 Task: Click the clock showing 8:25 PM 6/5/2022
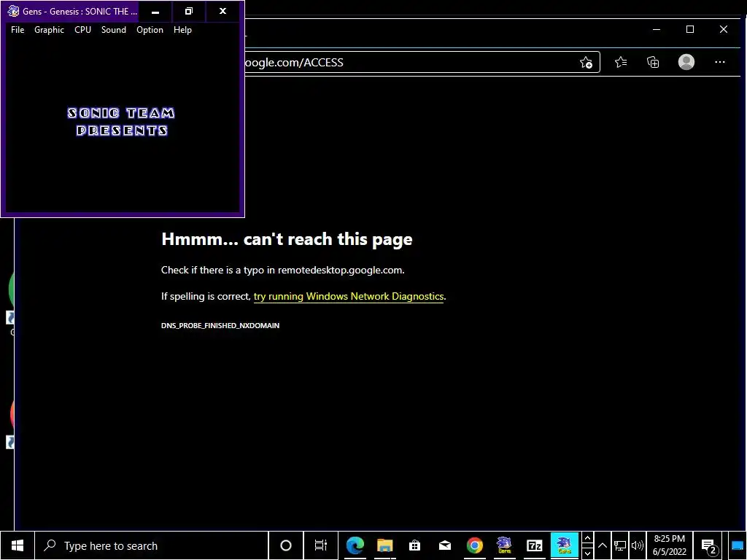pyautogui.click(x=670, y=545)
